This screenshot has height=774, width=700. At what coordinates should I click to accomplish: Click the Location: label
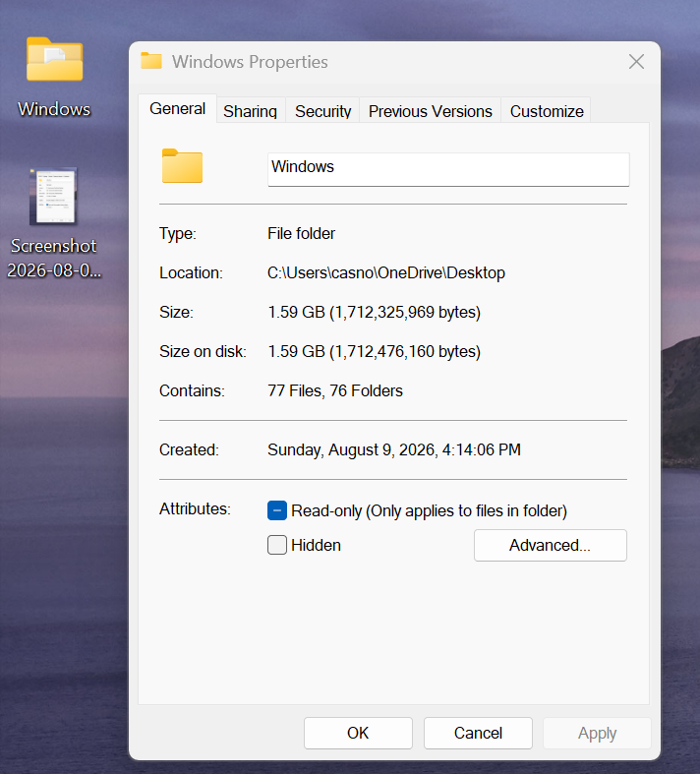point(191,272)
